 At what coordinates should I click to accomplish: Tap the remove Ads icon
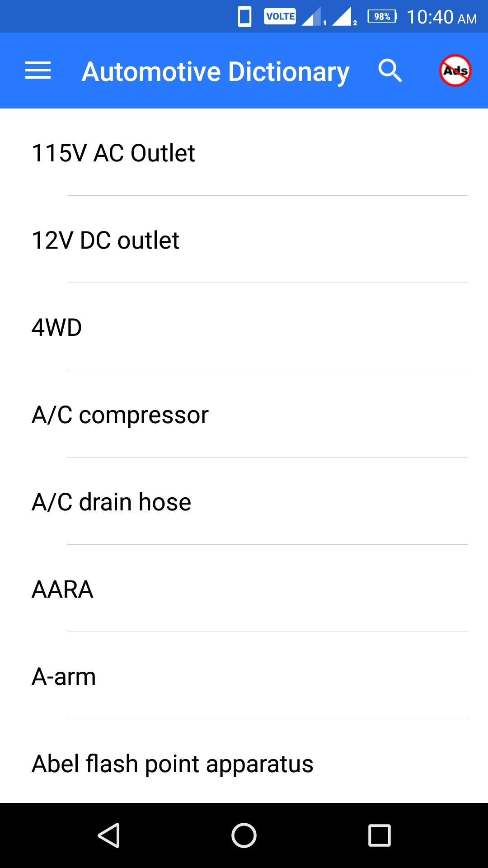pos(455,71)
